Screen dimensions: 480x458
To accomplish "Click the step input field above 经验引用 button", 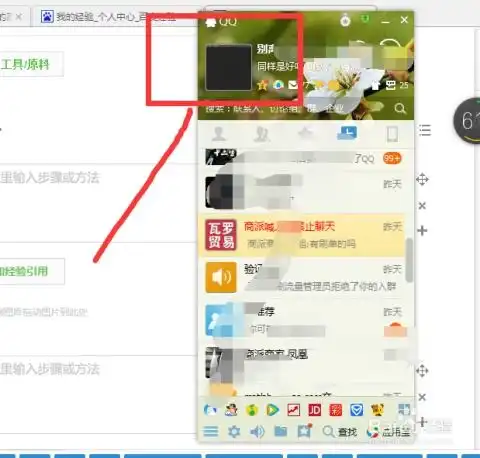I will pyautogui.click(x=97, y=203).
